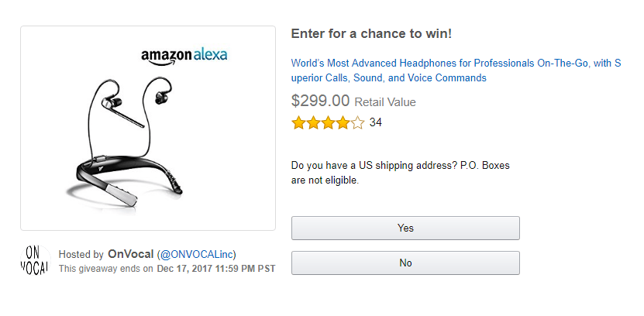
Task: Click the Hosted by label
Action: tap(81, 254)
